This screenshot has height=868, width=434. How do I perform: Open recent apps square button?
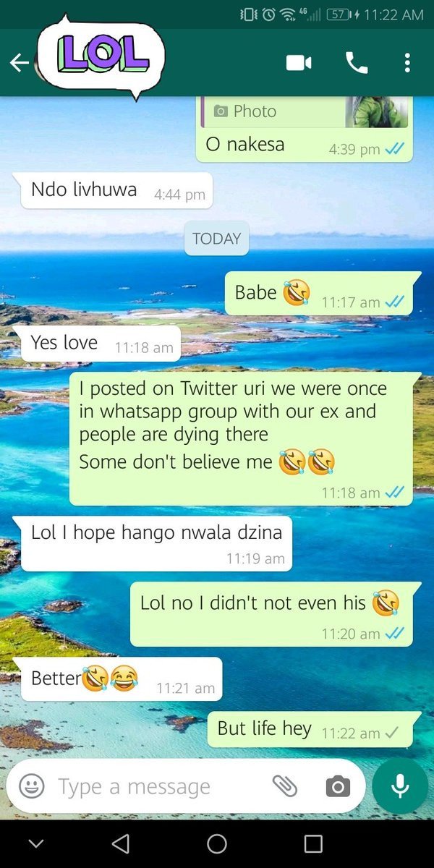[313, 843]
